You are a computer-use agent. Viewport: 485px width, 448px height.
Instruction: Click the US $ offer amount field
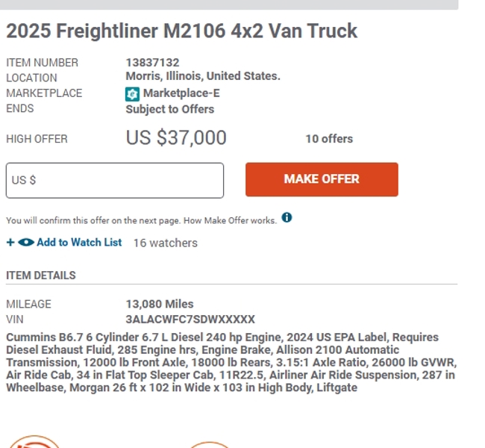[115, 181]
